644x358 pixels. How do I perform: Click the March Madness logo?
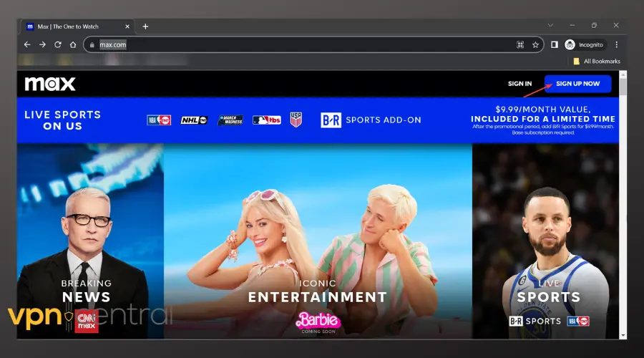click(230, 120)
